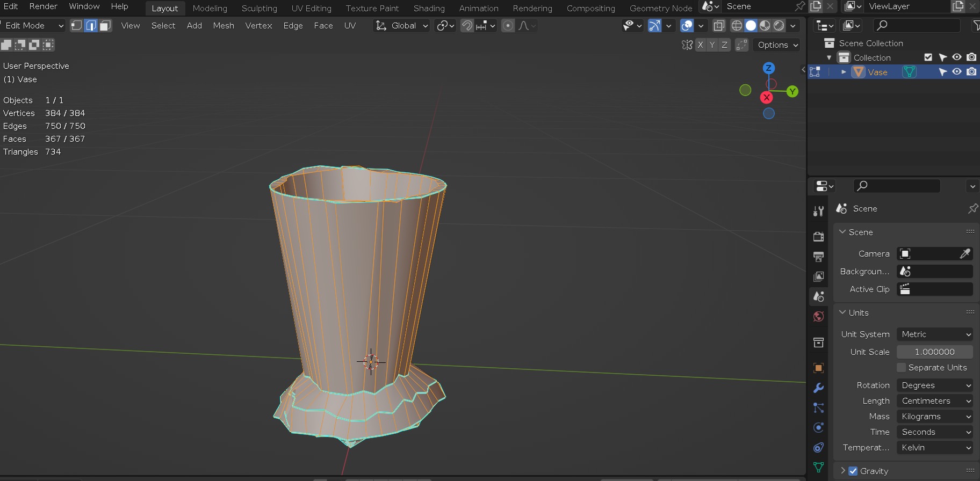Click the camera eyedropper icon
Image resolution: width=980 pixels, height=481 pixels.
965,253
